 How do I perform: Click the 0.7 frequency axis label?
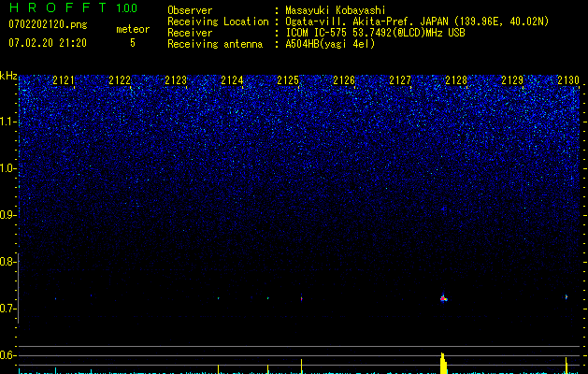click(8, 309)
